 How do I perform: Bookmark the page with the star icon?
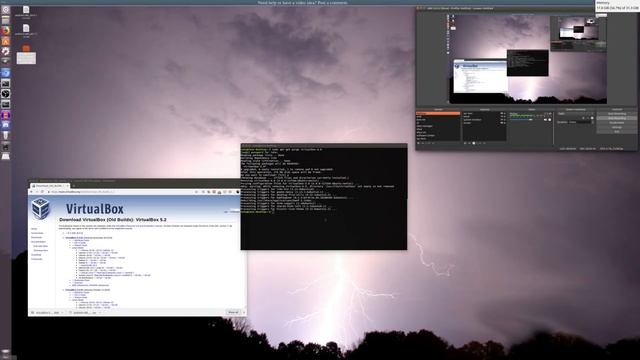[x=196, y=192]
